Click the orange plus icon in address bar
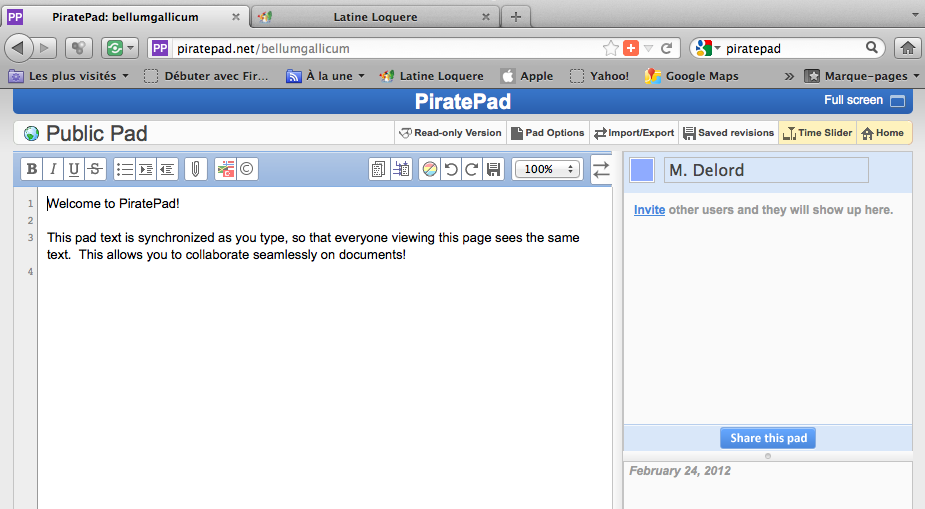The height and width of the screenshot is (509, 925). (631, 48)
